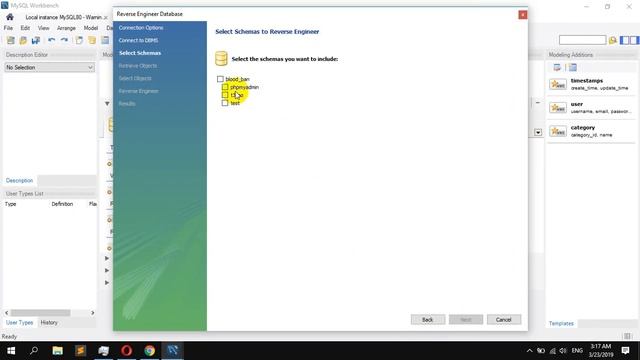
Task: Open Sublime Text from taskbar
Action: (80, 351)
